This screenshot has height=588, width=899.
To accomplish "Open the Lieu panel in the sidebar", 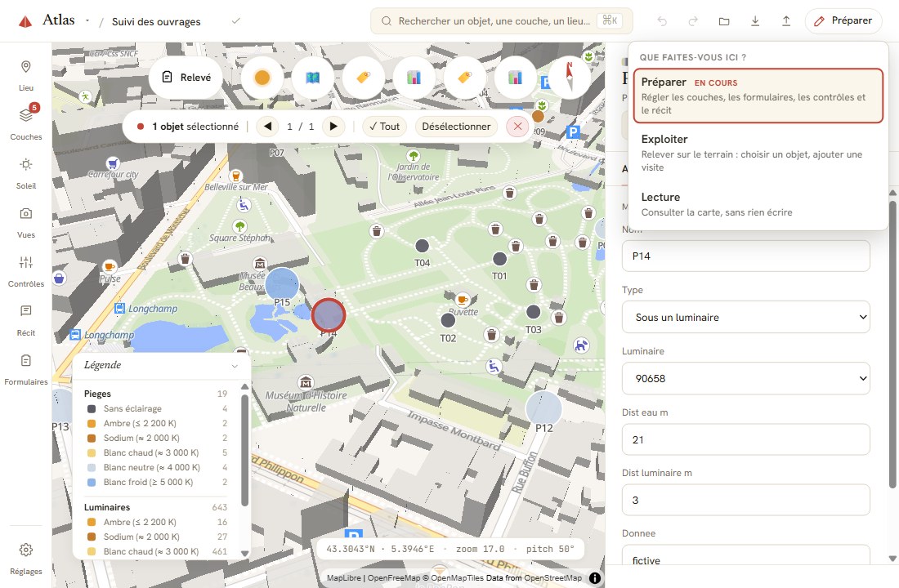I will click(x=26, y=75).
